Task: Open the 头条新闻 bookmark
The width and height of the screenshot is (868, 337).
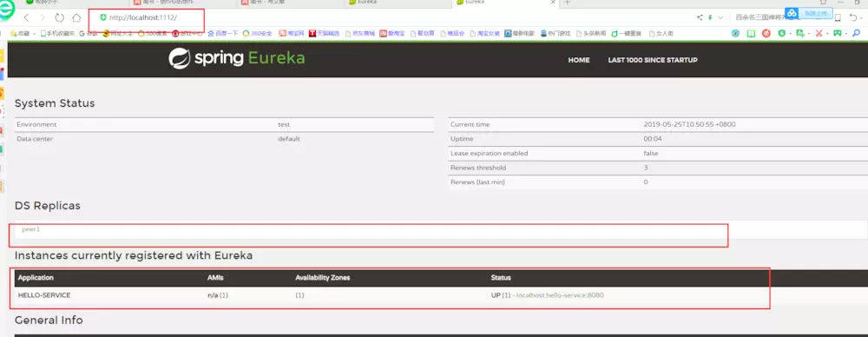Action: (590, 33)
